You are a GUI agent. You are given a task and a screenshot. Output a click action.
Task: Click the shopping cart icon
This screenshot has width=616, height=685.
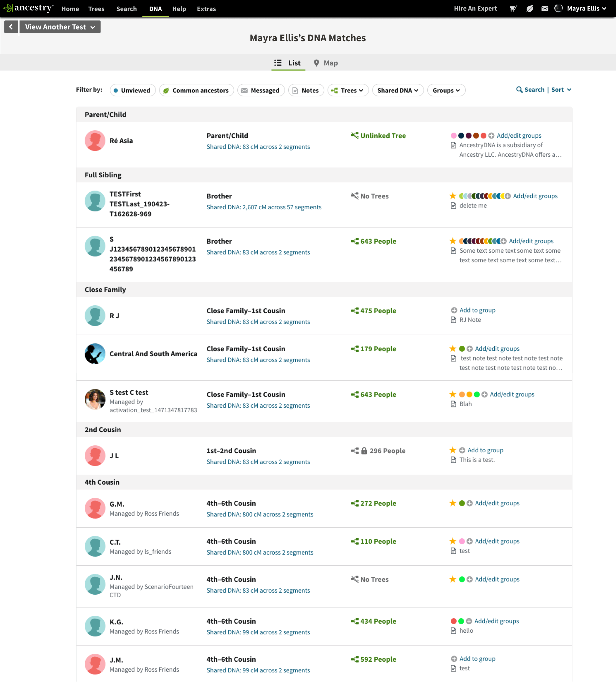[513, 8]
